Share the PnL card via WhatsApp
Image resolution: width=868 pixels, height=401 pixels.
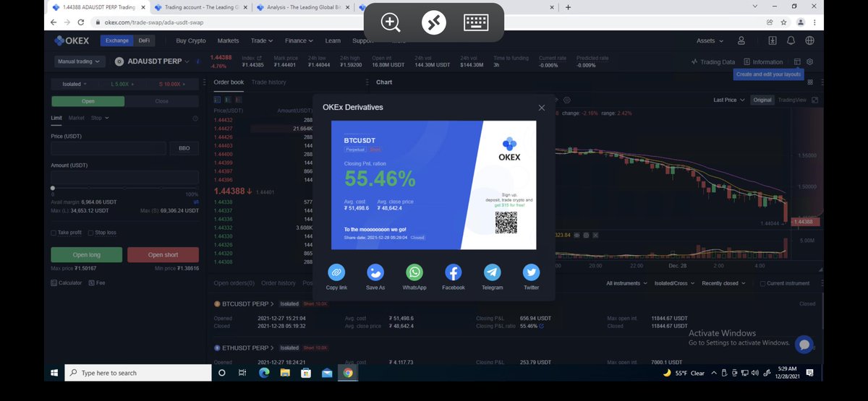pyautogui.click(x=414, y=272)
